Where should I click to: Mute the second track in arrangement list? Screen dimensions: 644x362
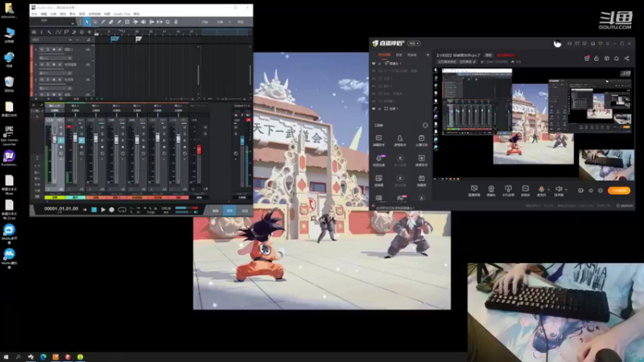pos(42,65)
